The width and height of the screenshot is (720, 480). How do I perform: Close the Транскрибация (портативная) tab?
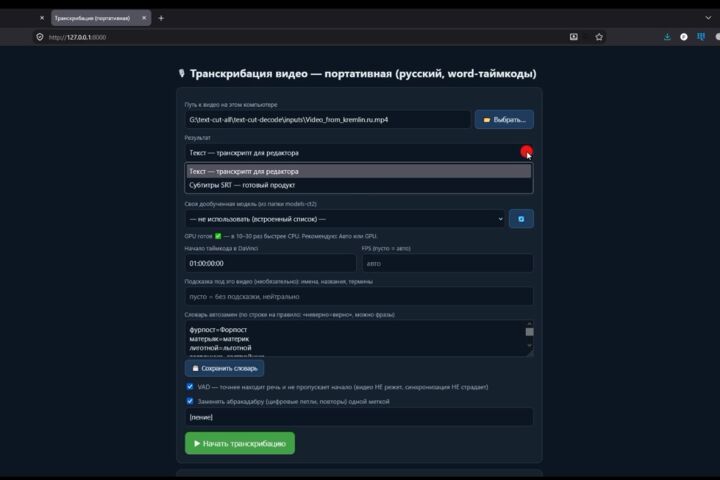pos(144,18)
